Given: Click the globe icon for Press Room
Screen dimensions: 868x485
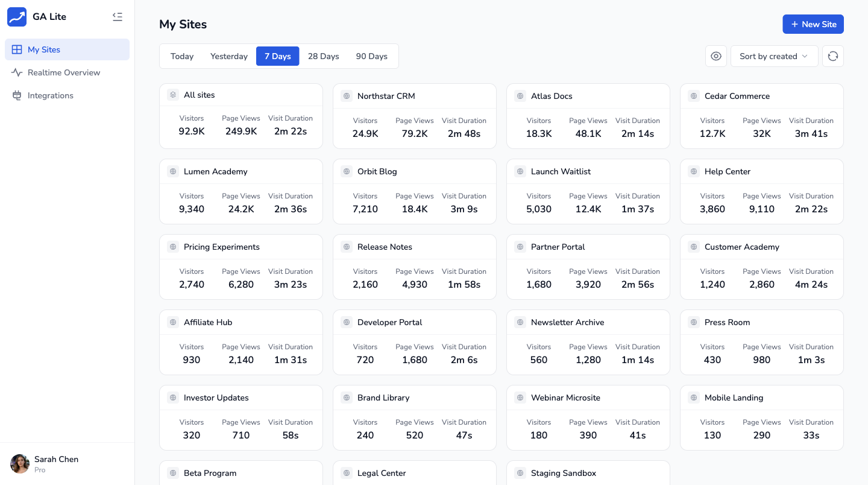Looking at the screenshot, I should tap(694, 322).
